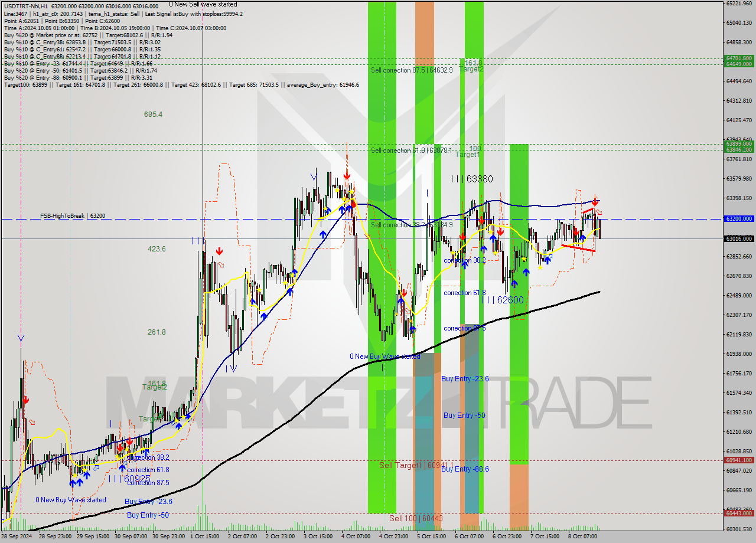756x543 pixels.
Task: Click the '3 Oct 15:00' time axis label
Action: pos(318,537)
